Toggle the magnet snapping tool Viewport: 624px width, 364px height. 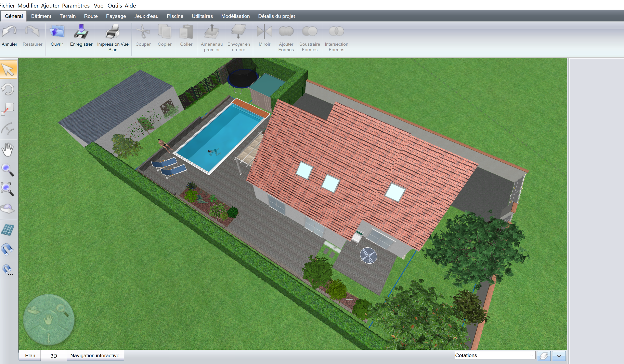[x=8, y=249]
